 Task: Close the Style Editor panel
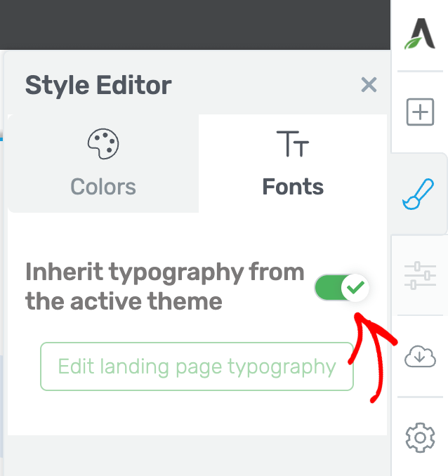pos(369,85)
